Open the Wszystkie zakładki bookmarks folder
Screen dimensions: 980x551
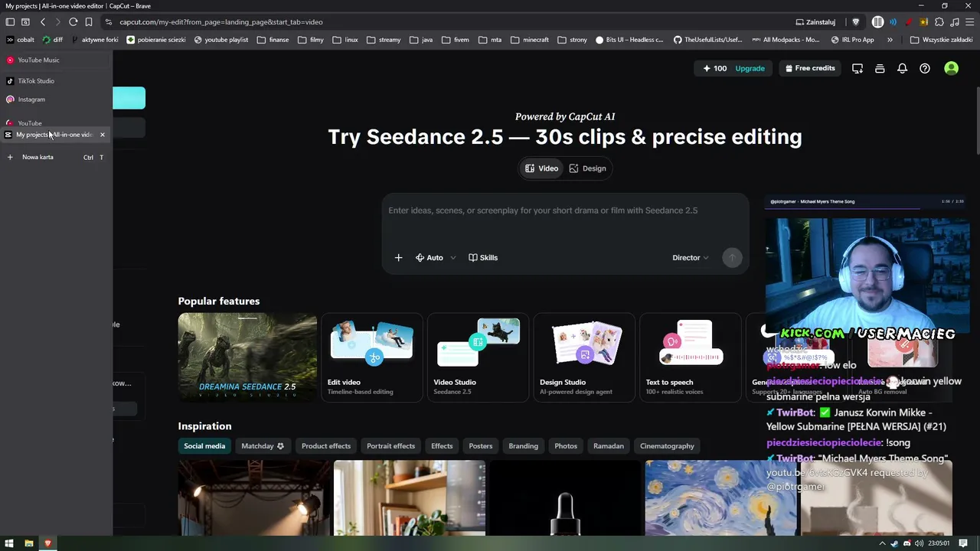[941, 40]
